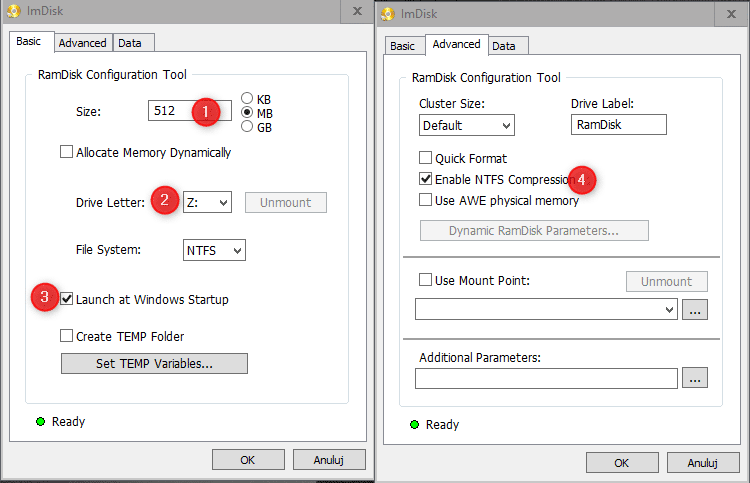The height and width of the screenshot is (483, 750).
Task: Click OK in the left ImDisk window
Action: click(248, 460)
